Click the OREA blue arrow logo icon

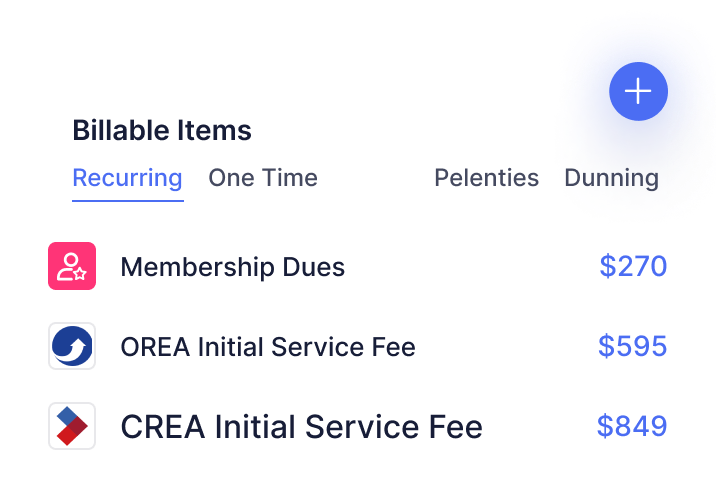72,346
